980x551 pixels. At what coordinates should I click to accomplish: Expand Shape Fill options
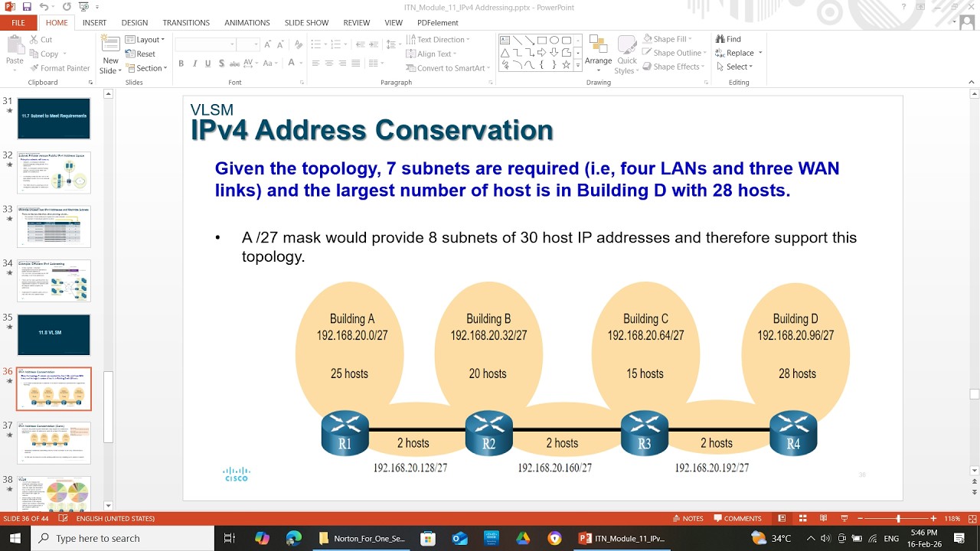click(667, 39)
